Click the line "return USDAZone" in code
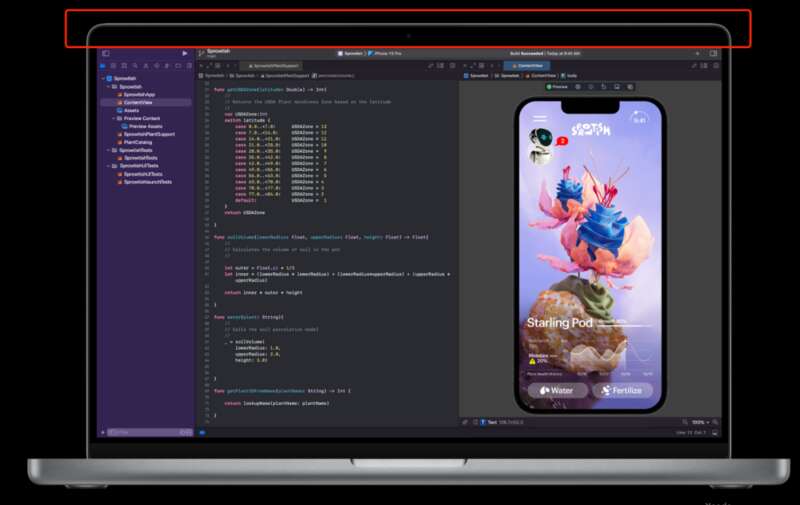 coord(244,213)
